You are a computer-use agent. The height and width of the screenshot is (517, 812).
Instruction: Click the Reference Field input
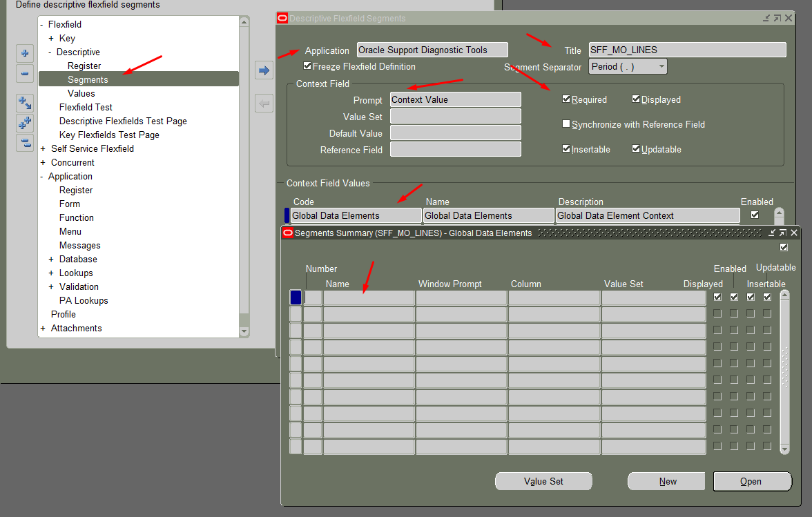tap(455, 149)
